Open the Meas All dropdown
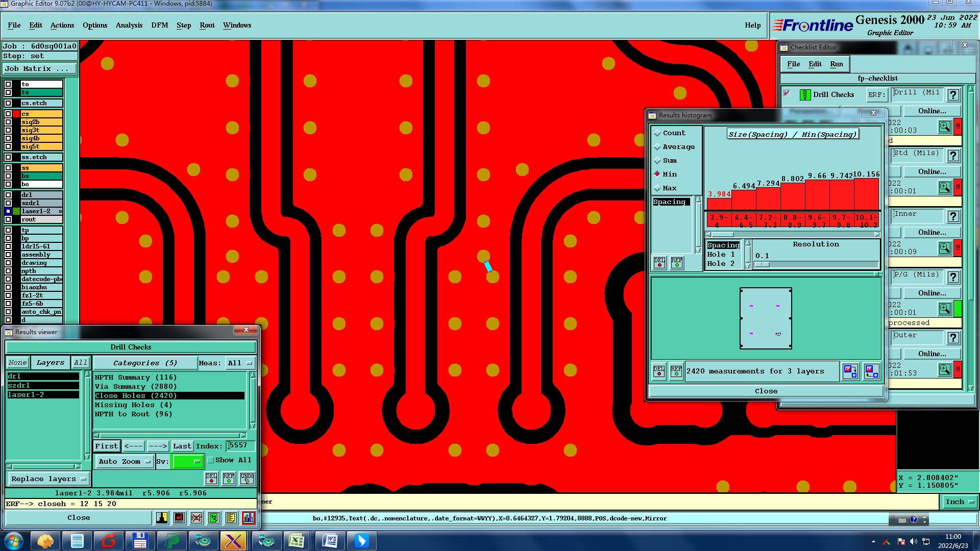The width and height of the screenshot is (980, 551). click(x=240, y=363)
